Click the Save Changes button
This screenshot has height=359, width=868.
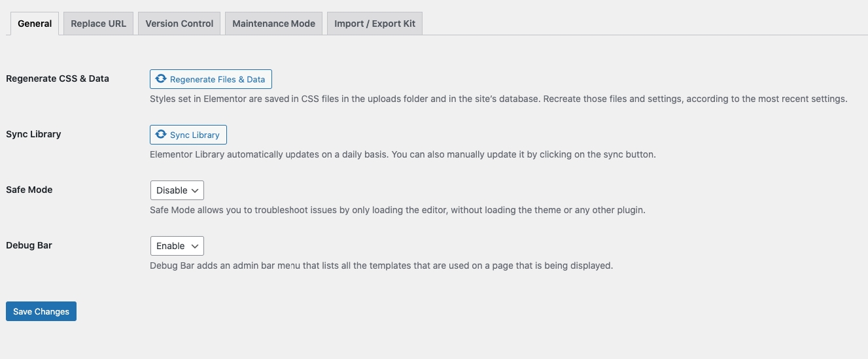pyautogui.click(x=41, y=311)
